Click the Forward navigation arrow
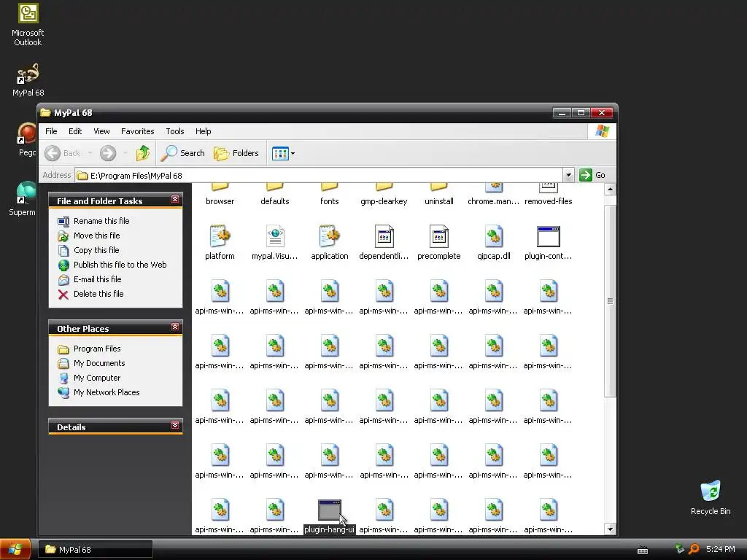Screen dimensions: 747x560 [108, 153]
